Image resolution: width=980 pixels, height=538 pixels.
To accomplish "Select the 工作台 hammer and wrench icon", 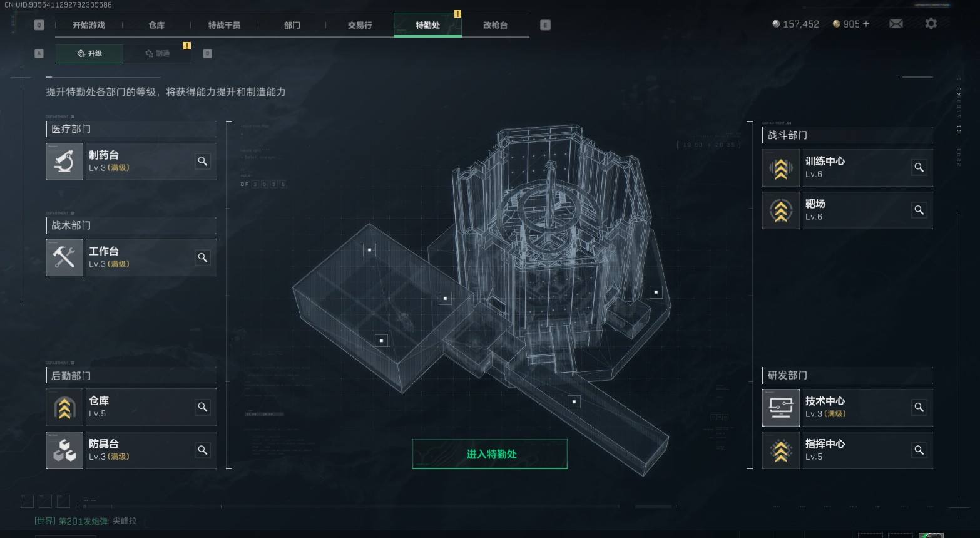I will (64, 257).
